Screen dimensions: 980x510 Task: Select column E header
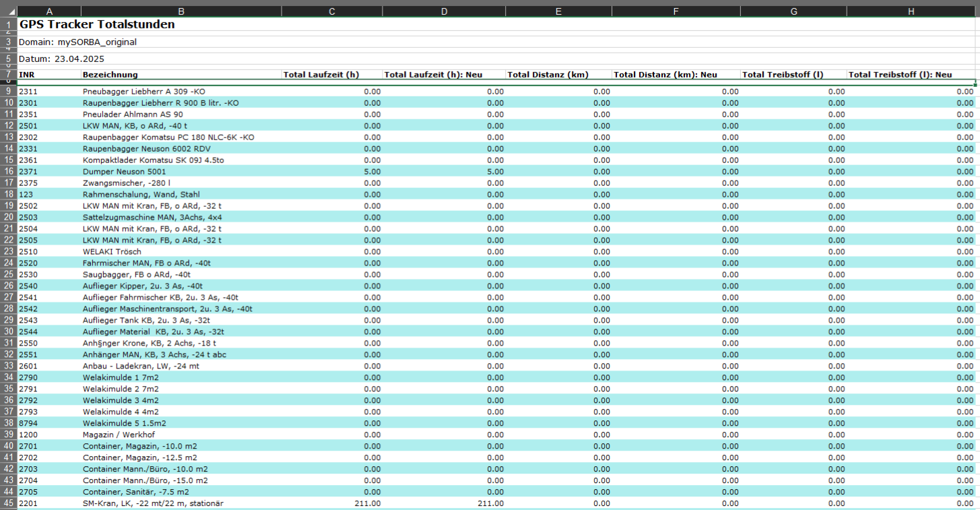tap(558, 11)
